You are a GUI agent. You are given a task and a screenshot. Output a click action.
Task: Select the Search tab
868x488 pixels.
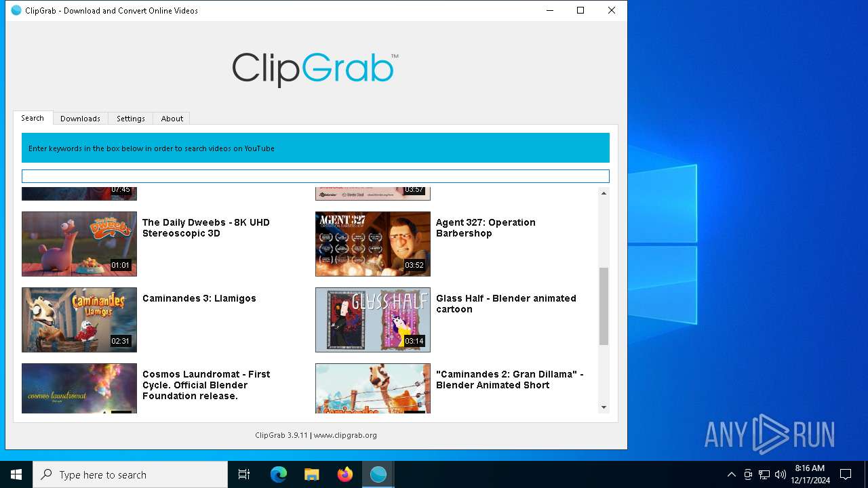tap(33, 118)
